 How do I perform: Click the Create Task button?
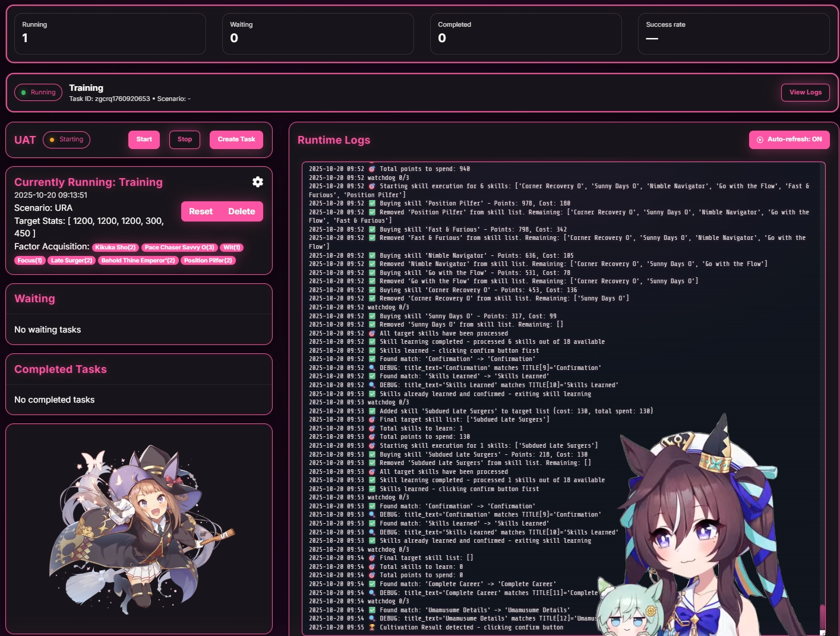[x=236, y=140]
